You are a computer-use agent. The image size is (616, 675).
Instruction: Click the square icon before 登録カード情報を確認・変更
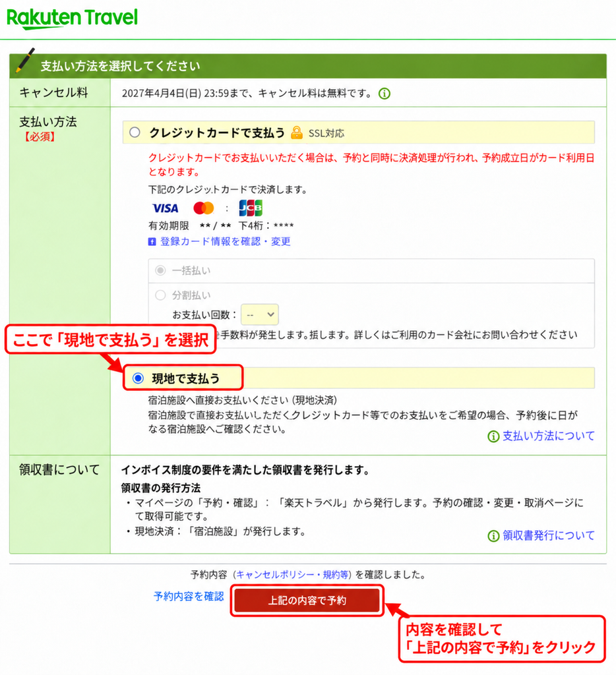pos(152,242)
